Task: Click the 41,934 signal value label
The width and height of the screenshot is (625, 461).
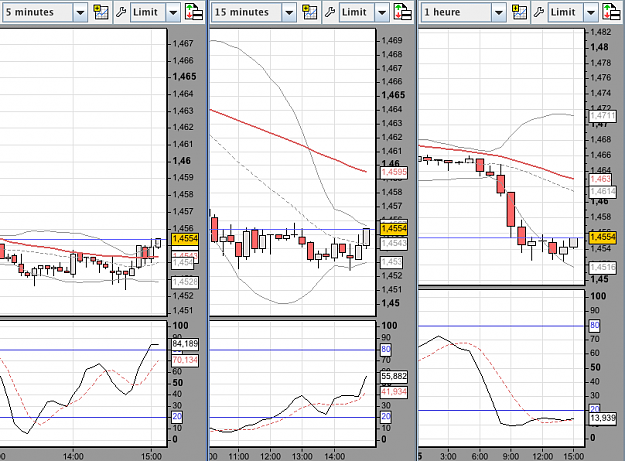Action: tap(394, 392)
